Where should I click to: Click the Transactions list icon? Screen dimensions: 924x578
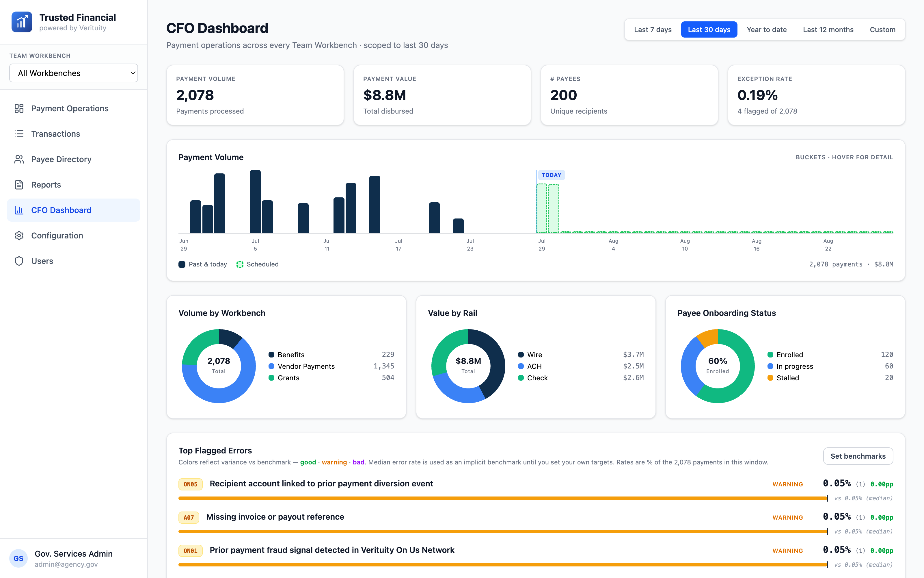[19, 134]
